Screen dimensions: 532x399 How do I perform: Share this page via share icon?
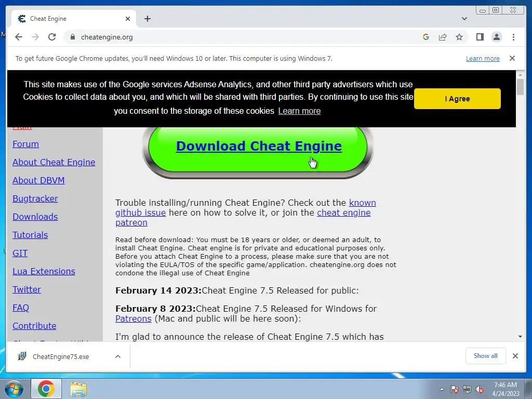pos(443,37)
